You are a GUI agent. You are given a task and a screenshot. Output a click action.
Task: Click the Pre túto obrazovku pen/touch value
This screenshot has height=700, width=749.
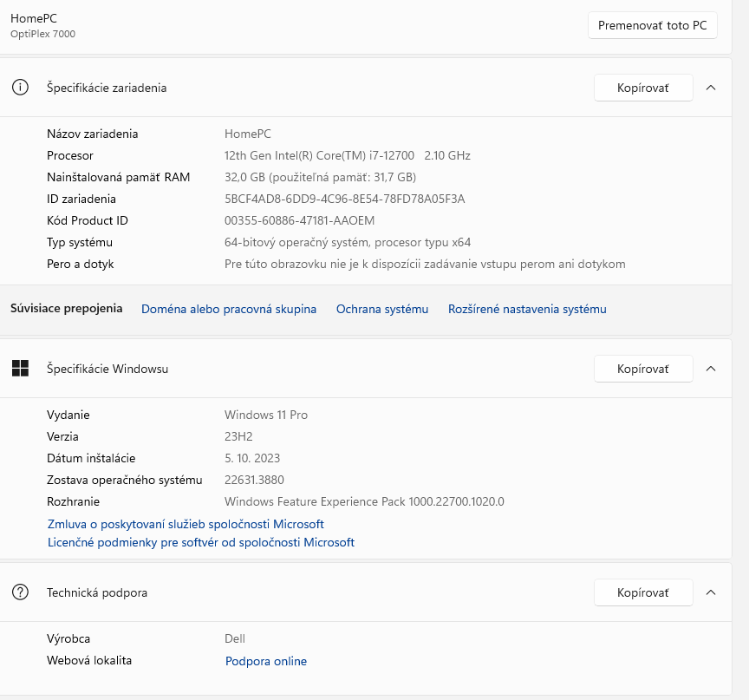425,264
